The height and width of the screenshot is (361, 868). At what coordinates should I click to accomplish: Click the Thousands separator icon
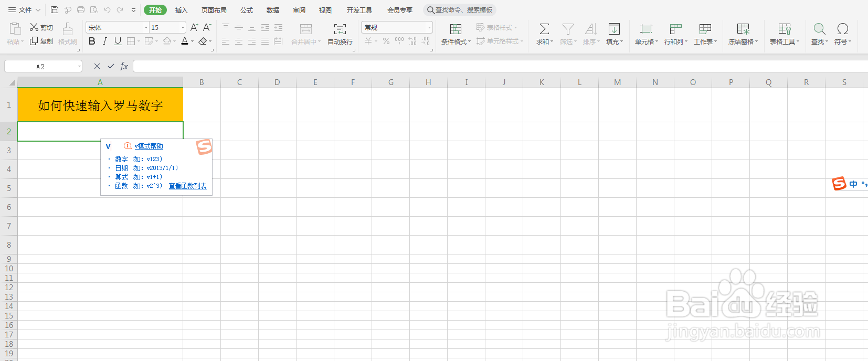[x=399, y=41]
